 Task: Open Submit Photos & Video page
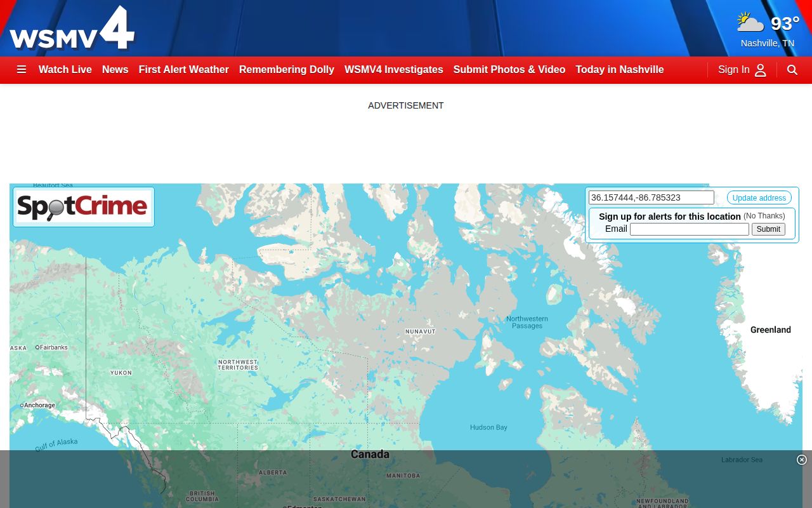pyautogui.click(x=509, y=70)
